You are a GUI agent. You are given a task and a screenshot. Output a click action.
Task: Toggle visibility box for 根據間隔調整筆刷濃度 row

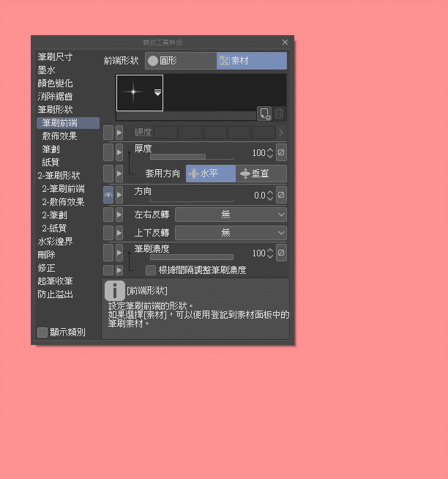108,270
